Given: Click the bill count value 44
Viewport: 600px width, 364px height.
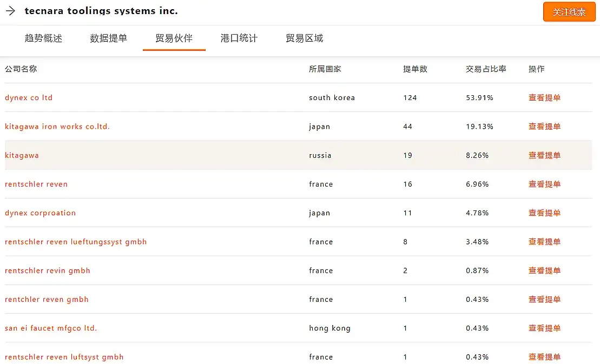Looking at the screenshot, I should coord(407,127).
